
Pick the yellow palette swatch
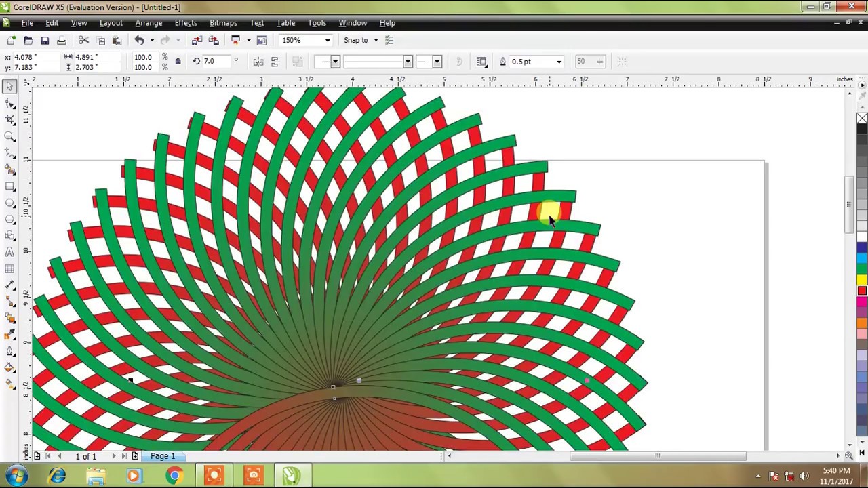click(x=862, y=281)
